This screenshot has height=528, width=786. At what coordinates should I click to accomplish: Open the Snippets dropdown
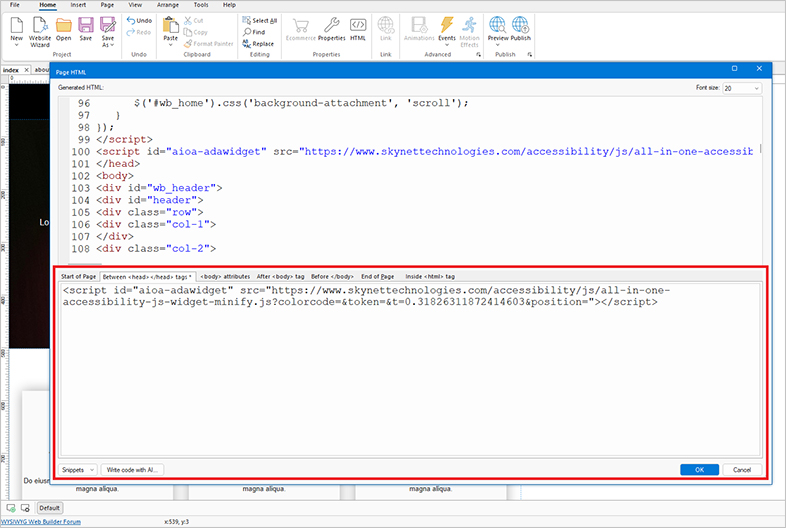coord(78,470)
